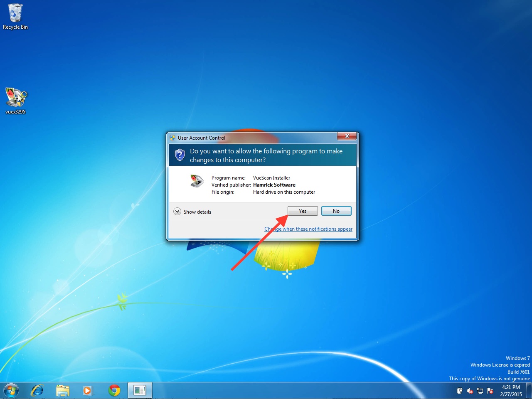The height and width of the screenshot is (399, 532).
Task: Launch Internet Explorer from the taskbar
Action: pos(37,391)
